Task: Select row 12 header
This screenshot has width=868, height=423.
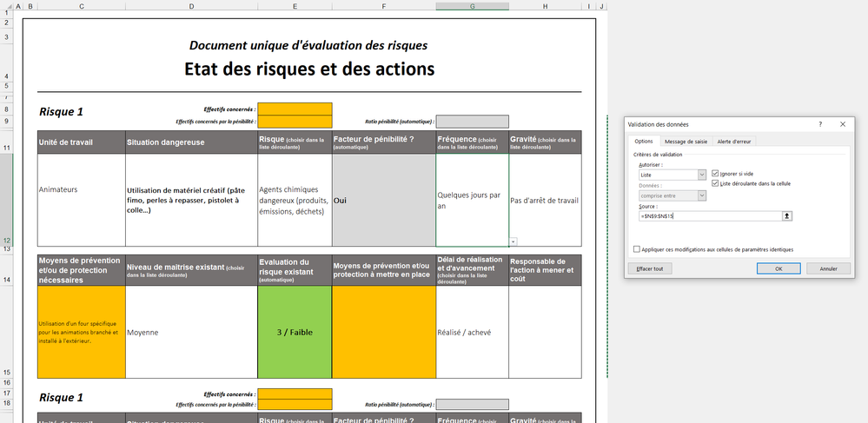Action: point(7,199)
